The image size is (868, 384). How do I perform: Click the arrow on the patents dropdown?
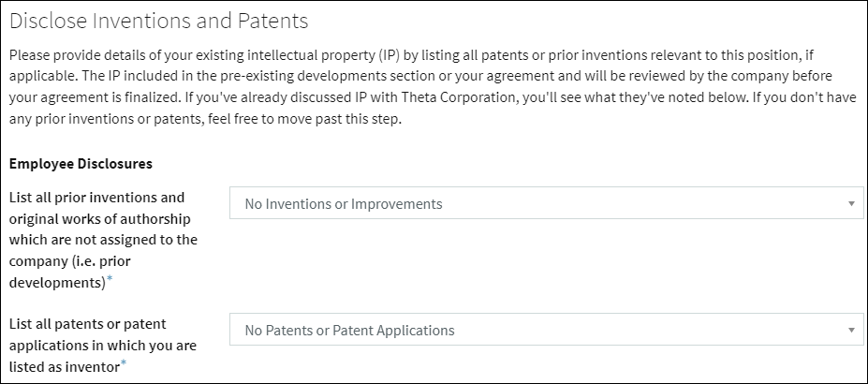coord(850,330)
